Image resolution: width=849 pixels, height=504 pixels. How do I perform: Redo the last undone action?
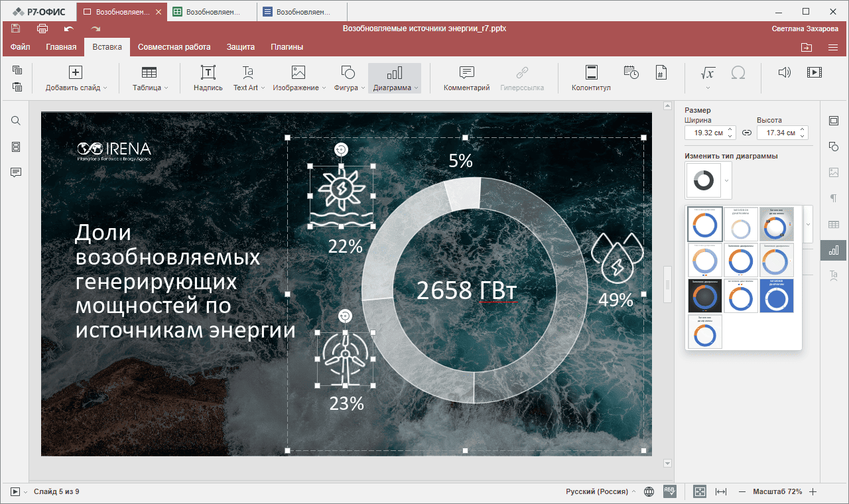tap(96, 29)
